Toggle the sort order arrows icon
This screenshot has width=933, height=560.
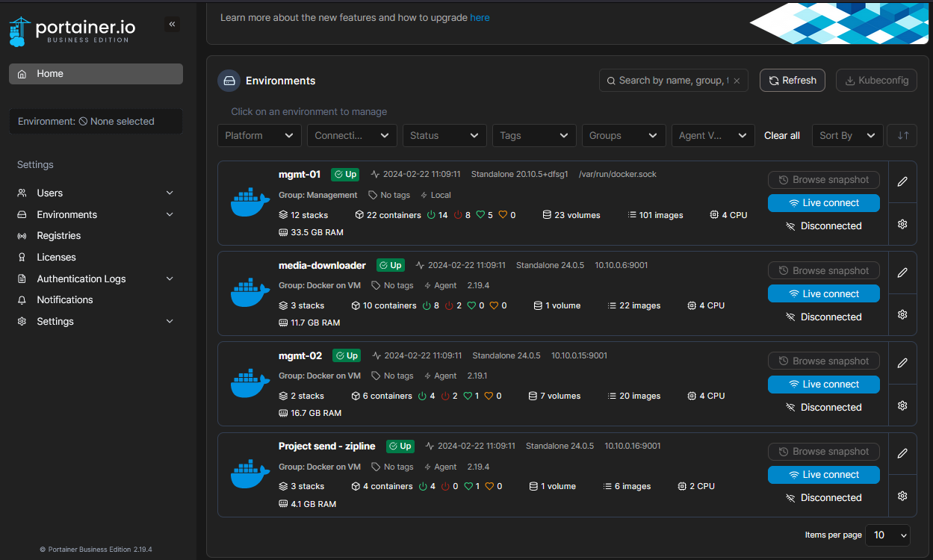coord(902,135)
